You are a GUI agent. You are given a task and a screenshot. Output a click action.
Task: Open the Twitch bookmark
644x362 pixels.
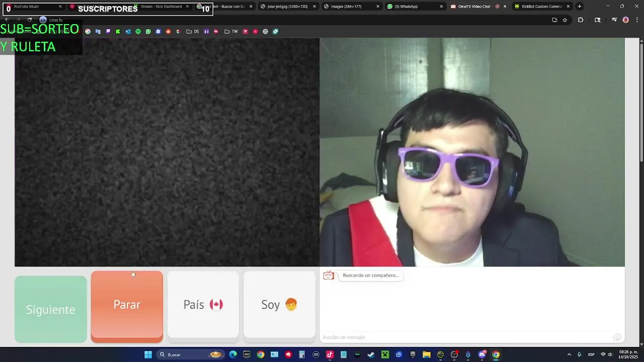[108, 31]
